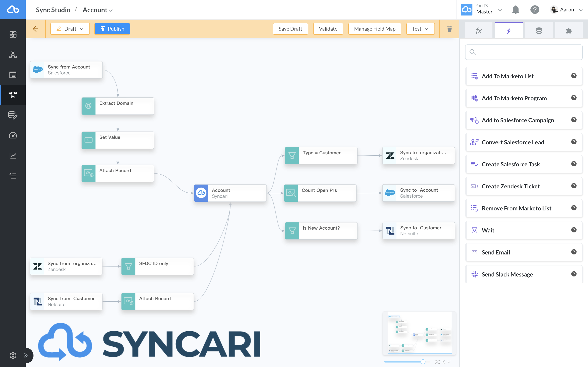Click the Publish button
This screenshot has height=367, width=588.
(112, 29)
